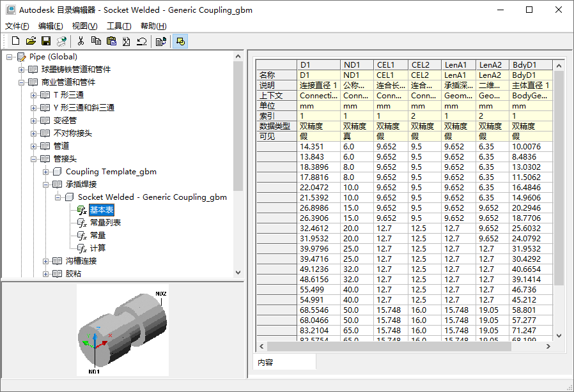
Task: Select the 连接直径 1 description cell
Action: click(318, 85)
